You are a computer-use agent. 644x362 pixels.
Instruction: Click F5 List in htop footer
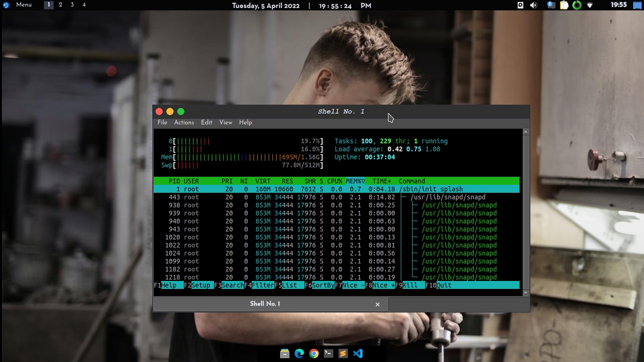pyautogui.click(x=289, y=285)
